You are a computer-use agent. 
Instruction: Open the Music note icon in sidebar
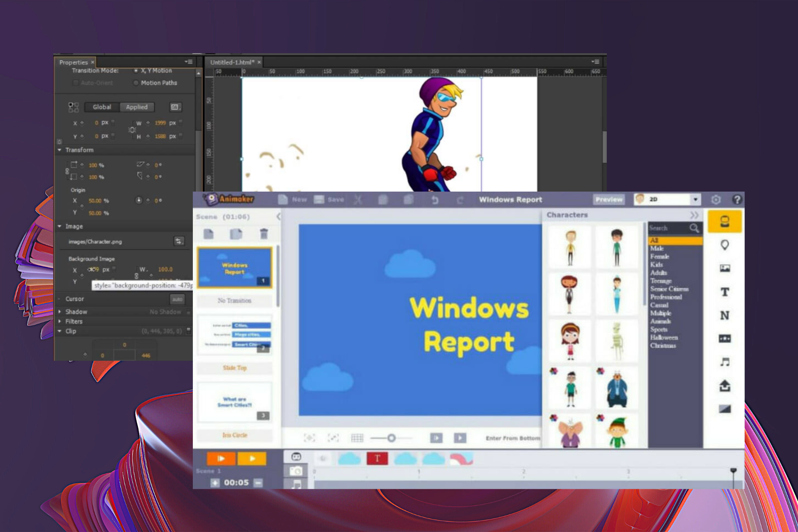[724, 362]
